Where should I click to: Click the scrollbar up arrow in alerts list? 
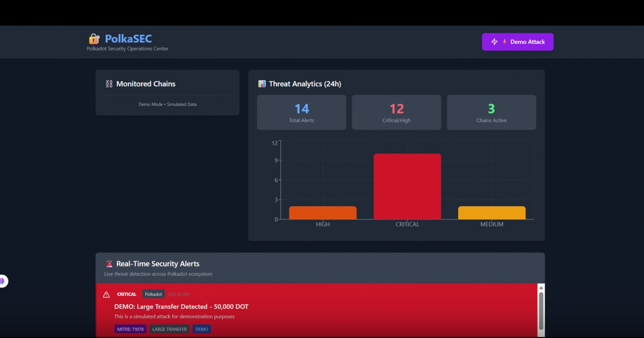click(541, 288)
